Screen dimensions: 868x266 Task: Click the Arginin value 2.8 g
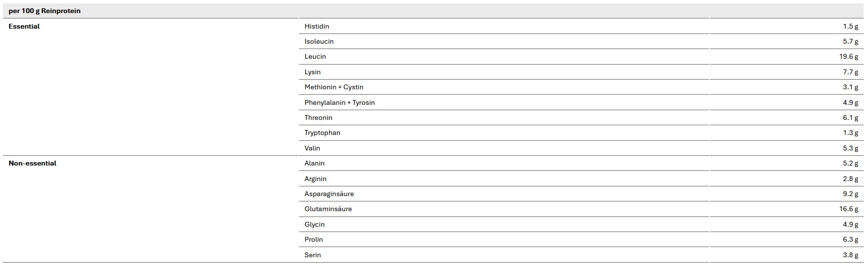pos(850,179)
